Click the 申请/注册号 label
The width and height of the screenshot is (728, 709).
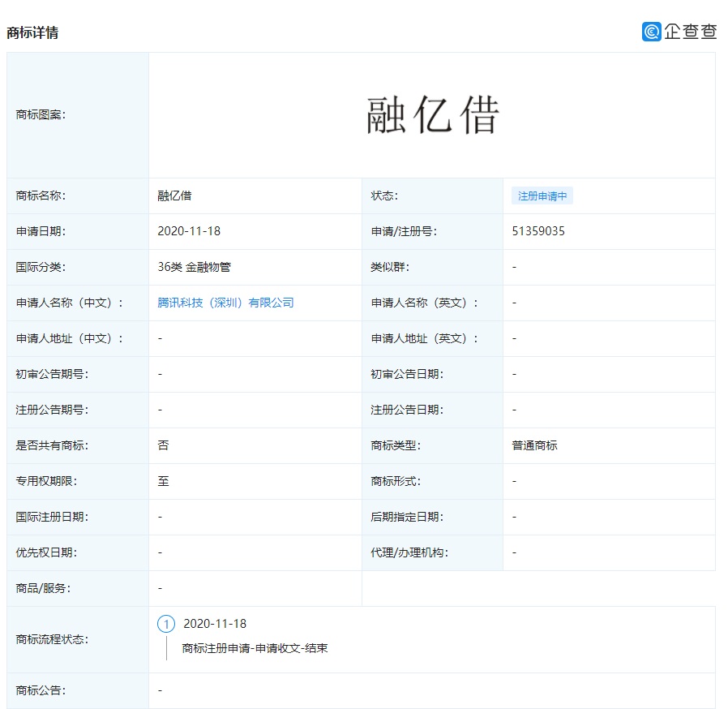[404, 231]
